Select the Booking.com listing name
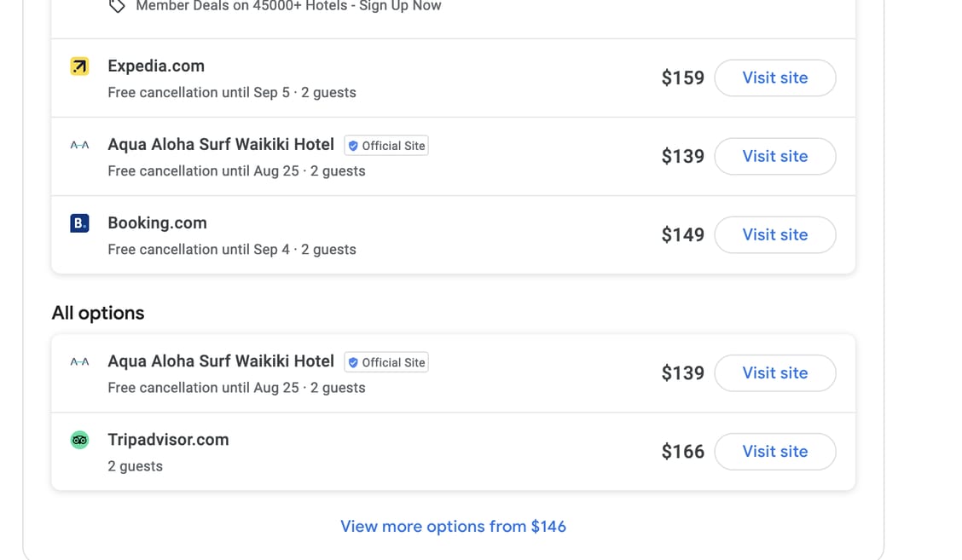This screenshot has width=962, height=560. point(157,223)
